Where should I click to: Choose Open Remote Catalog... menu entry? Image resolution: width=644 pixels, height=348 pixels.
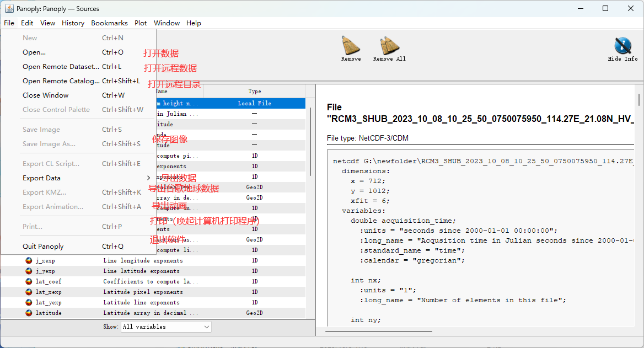(78, 81)
